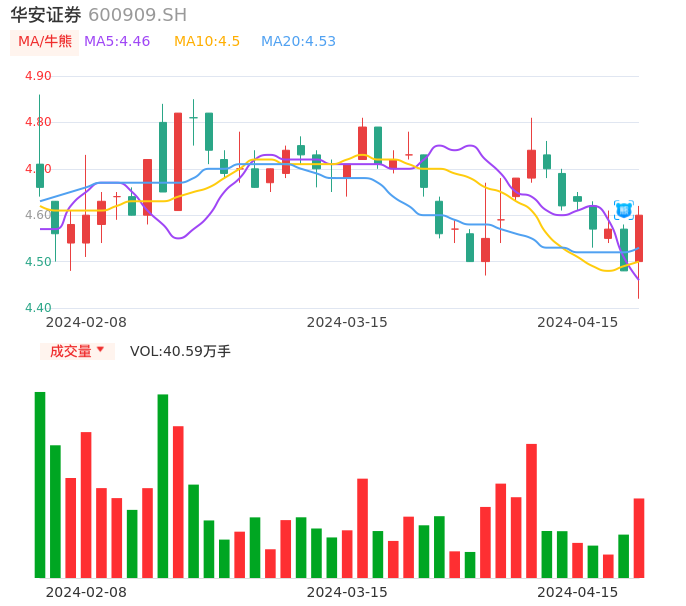686x606 pixels.
Task: Click 2024-02-08 date label under the volume chart
Action: [86, 592]
